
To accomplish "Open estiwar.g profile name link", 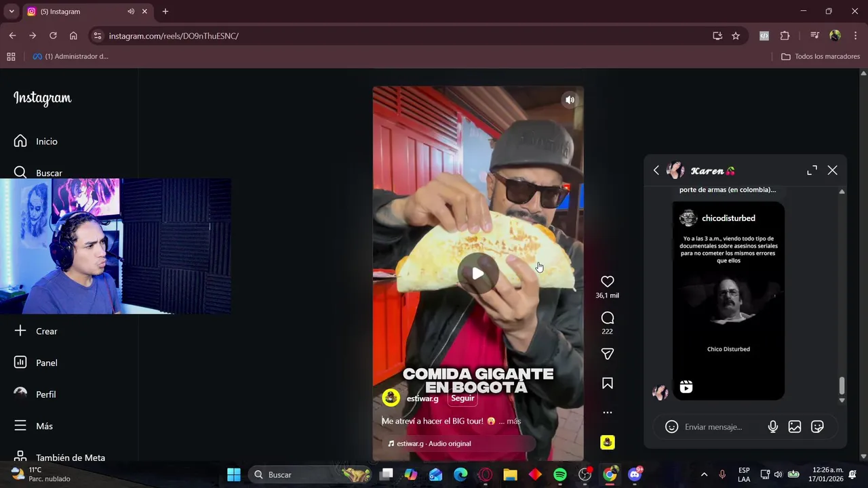I will [x=422, y=399].
